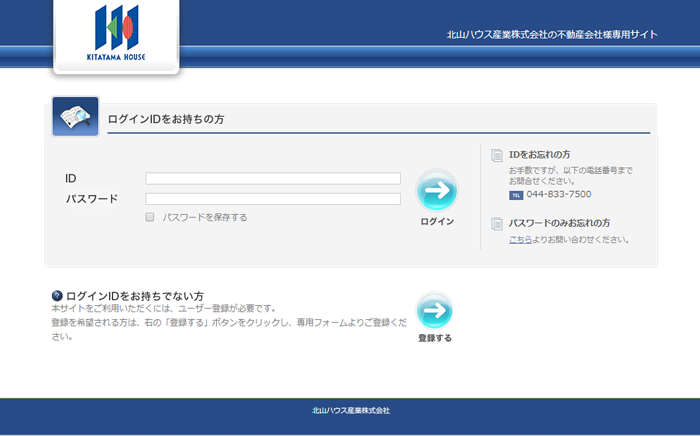The width and height of the screenshot is (700, 436).
Task: Click the パスワードを保存する label text
Action: point(205,217)
